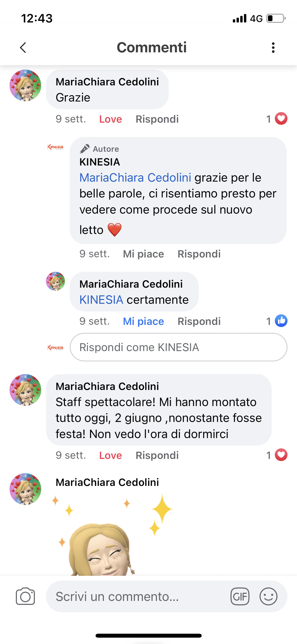Tap Rispondi under the KINESIA author reply
The height and width of the screenshot is (644, 297).
[199, 254]
